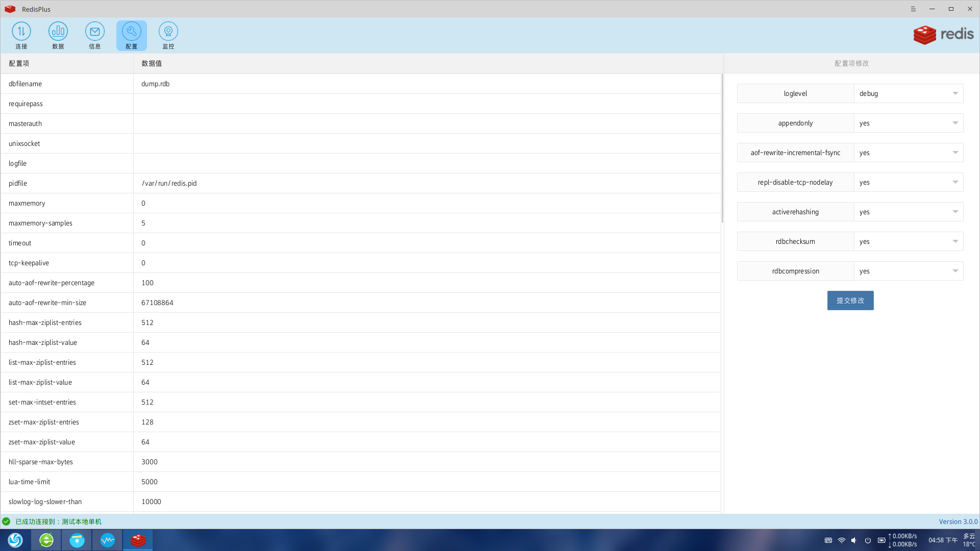Viewport: 980px width, 551px height.
Task: Click the 配置项修改 panel title
Action: [x=851, y=63]
